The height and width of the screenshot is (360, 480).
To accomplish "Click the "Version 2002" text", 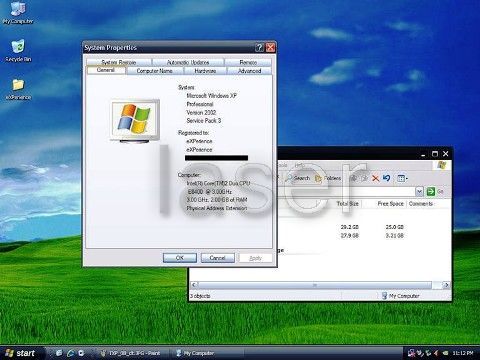I will click(x=201, y=112).
